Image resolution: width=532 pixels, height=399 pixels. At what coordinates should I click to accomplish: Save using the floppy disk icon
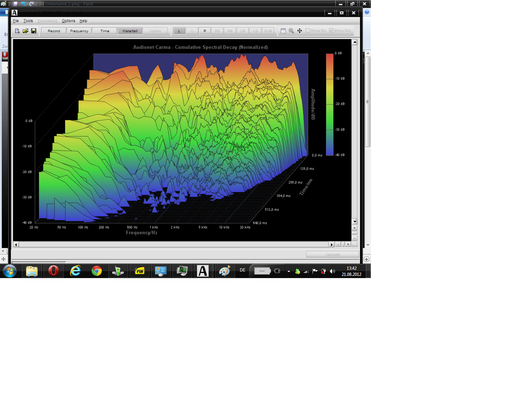point(34,31)
